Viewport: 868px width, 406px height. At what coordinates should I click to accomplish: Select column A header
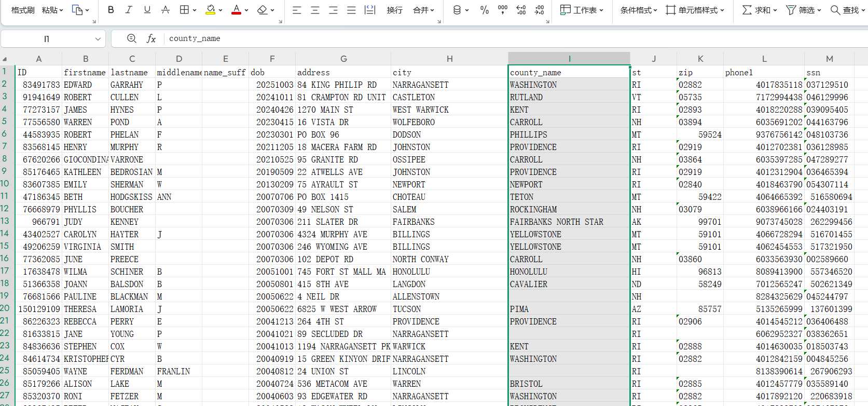pyautogui.click(x=38, y=59)
